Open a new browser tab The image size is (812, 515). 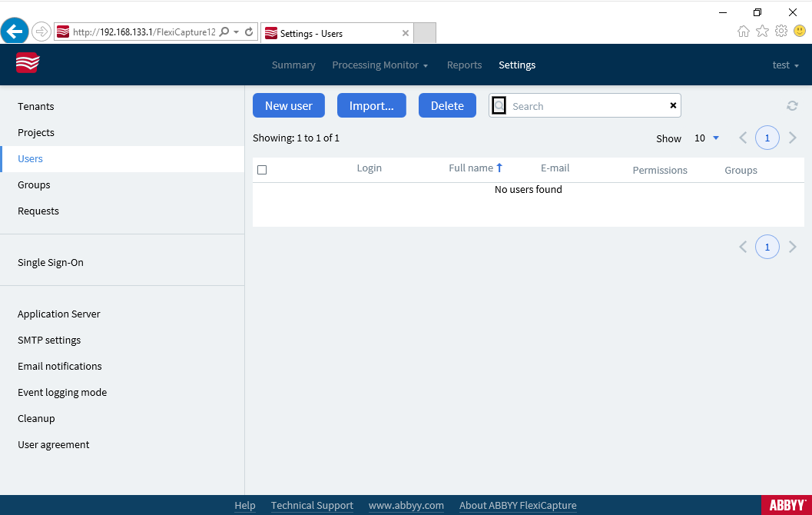(x=425, y=32)
